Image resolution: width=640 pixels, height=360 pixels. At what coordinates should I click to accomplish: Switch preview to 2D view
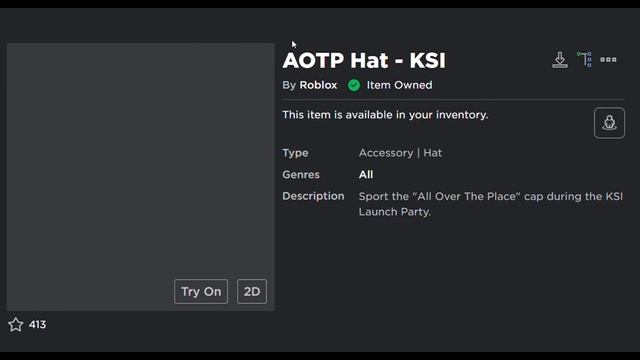252,291
